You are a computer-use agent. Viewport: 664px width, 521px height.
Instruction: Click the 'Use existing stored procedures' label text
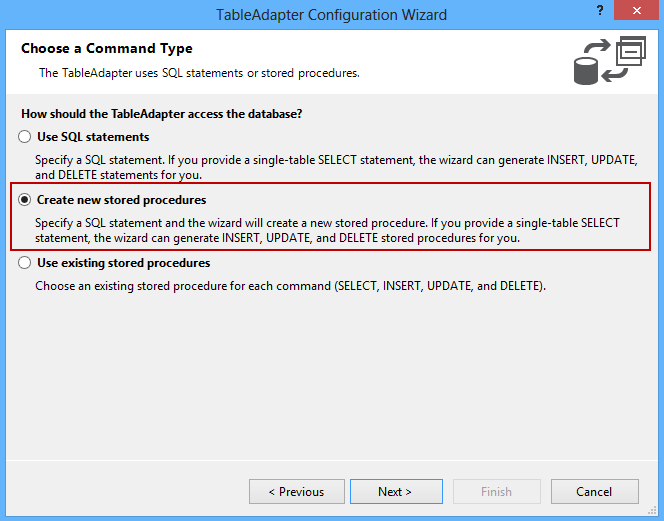click(123, 263)
